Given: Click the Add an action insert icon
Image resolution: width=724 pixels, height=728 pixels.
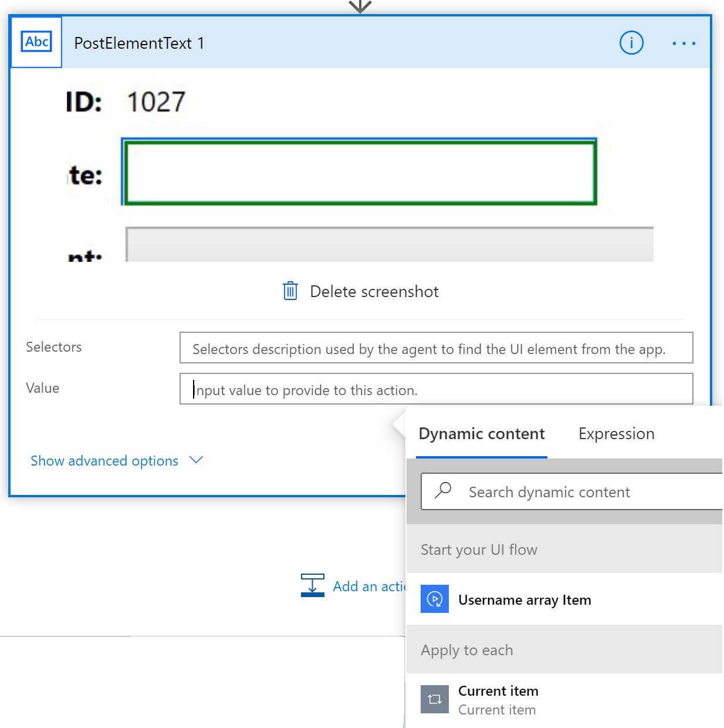Looking at the screenshot, I should point(312,585).
